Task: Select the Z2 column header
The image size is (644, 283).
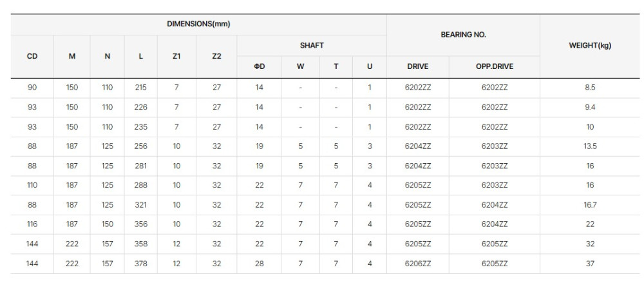Action: point(216,56)
